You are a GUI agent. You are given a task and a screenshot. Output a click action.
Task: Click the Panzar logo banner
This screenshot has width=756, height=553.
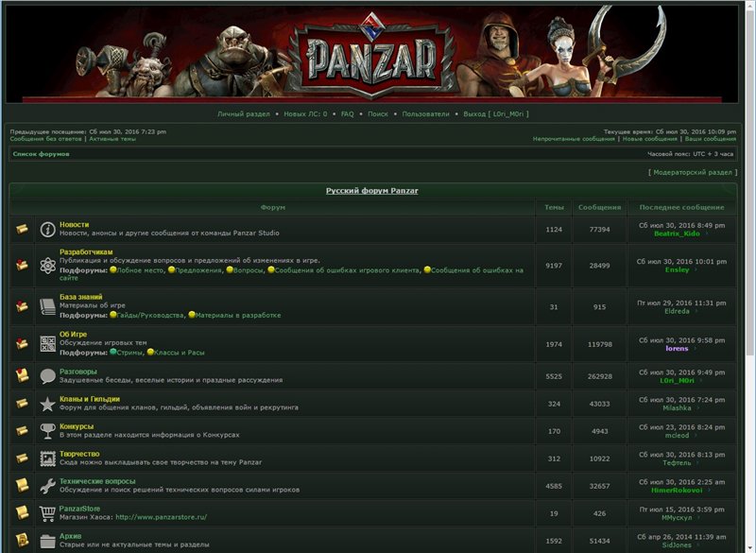pyautogui.click(x=371, y=54)
